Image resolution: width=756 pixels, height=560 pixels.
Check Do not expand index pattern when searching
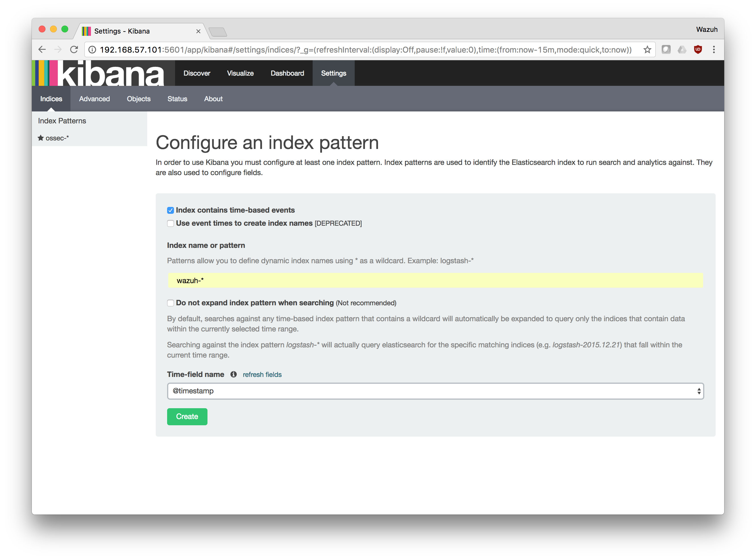point(171,303)
